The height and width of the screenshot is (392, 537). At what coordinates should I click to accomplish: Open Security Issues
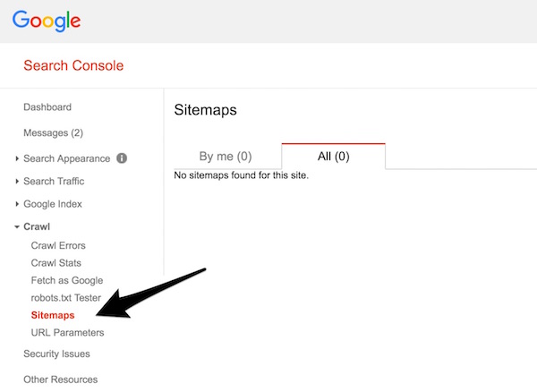tap(57, 354)
